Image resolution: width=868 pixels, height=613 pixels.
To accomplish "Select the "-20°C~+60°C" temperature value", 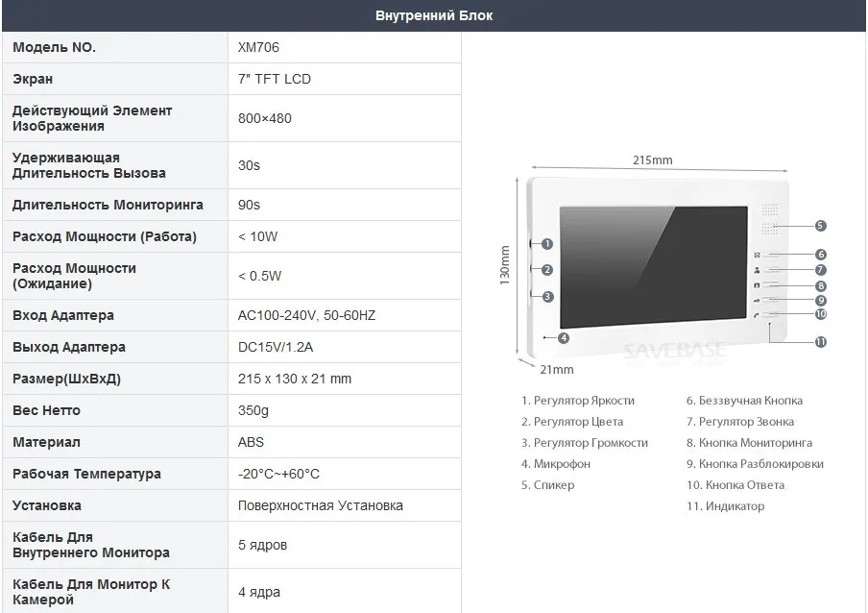I will pyautogui.click(x=279, y=474).
